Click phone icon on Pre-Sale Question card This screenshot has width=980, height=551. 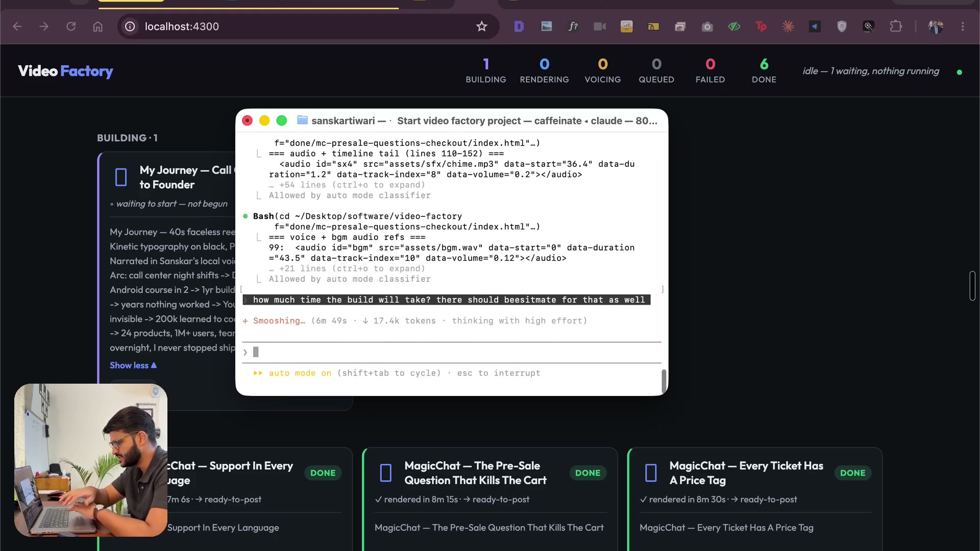(x=386, y=473)
